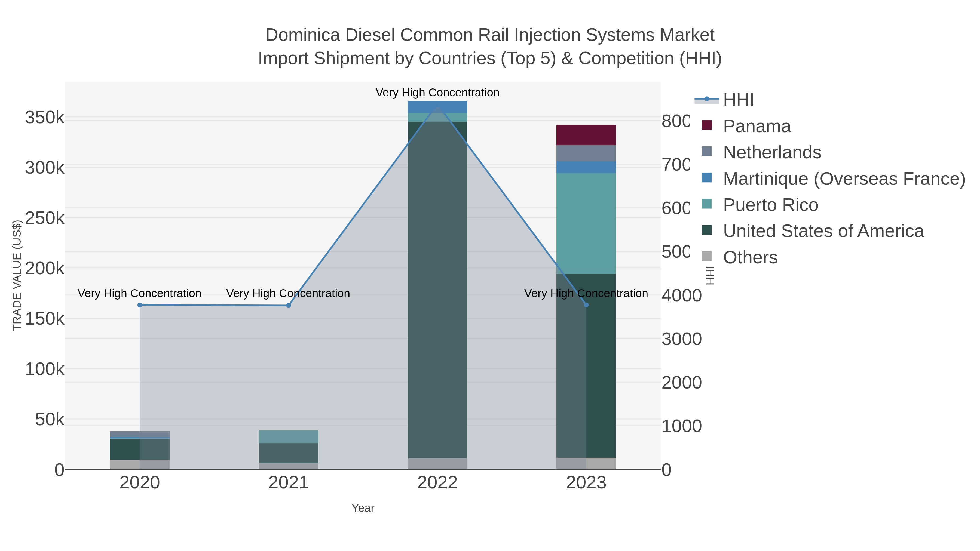Select the 2022 United States bar segment
Screen dimensions: 980x551
pyautogui.click(x=437, y=290)
